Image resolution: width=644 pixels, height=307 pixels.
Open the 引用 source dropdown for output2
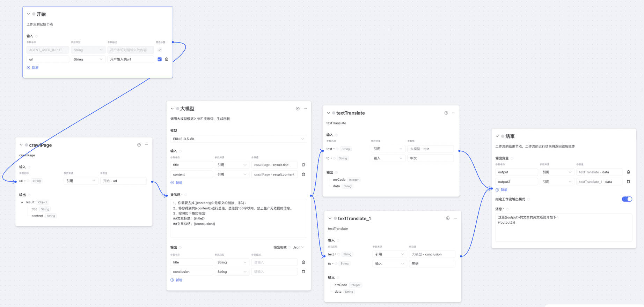557,182
